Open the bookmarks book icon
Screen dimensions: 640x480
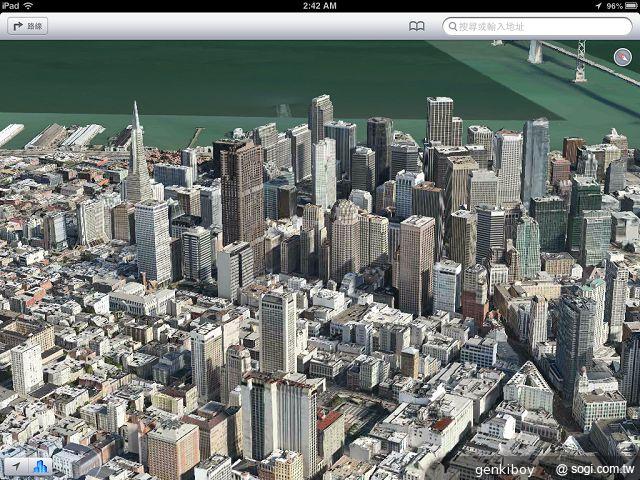tap(417, 26)
